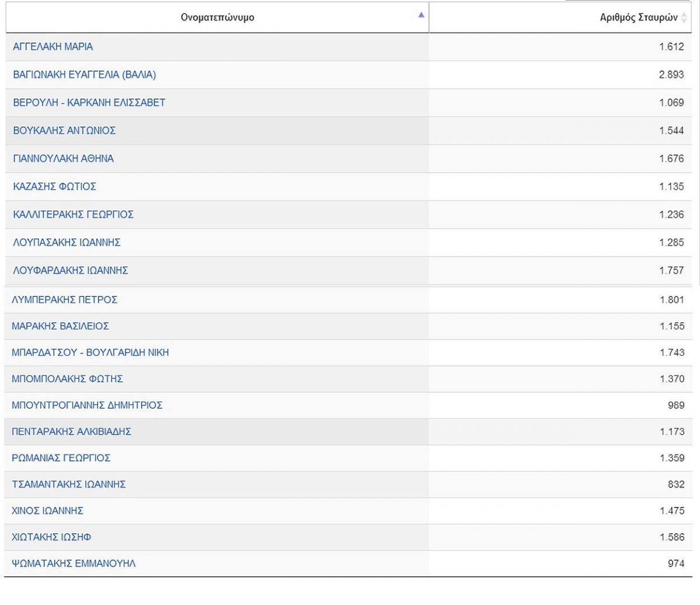This screenshot has width=700, height=605.
Task: Open ΒΑΓΙΩΝΑΚΗ ΕΥΑΓΓΕΛΙΑ (ΒΑΛΙΑ) link
Action: tap(85, 75)
